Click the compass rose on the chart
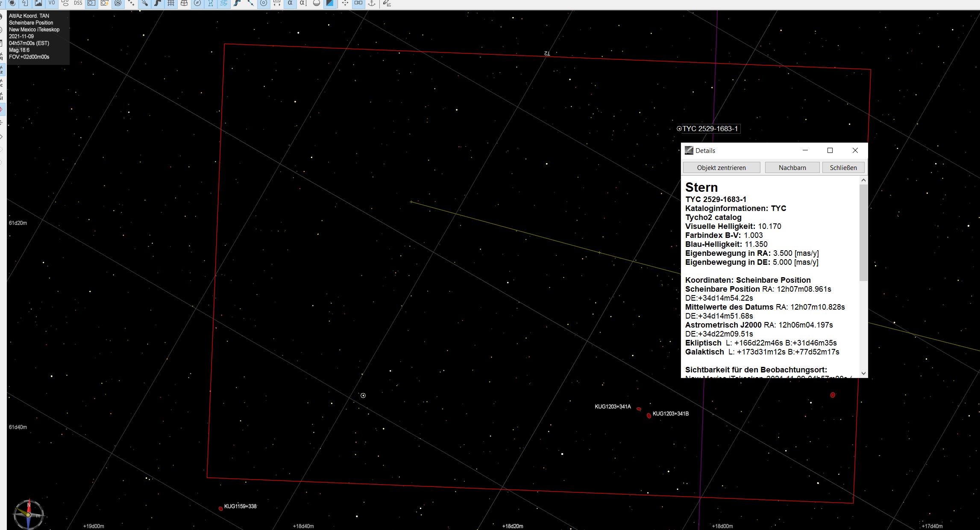Screen dimensions: 980x530 29,514
